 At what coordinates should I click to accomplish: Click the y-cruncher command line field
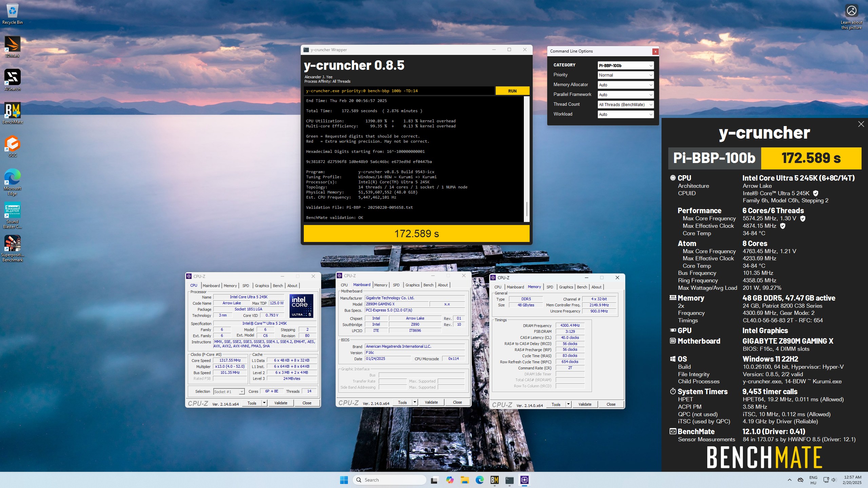coord(399,91)
